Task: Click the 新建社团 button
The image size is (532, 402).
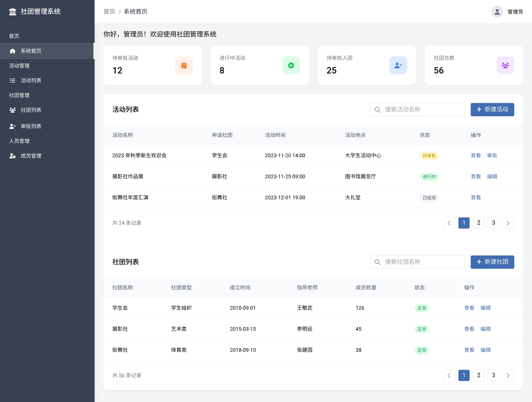Action: pyautogui.click(x=492, y=262)
